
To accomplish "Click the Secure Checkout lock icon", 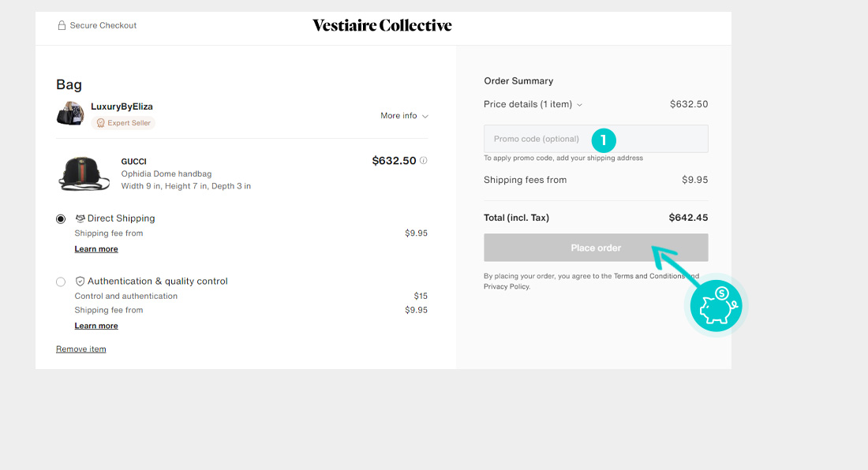I will [62, 25].
